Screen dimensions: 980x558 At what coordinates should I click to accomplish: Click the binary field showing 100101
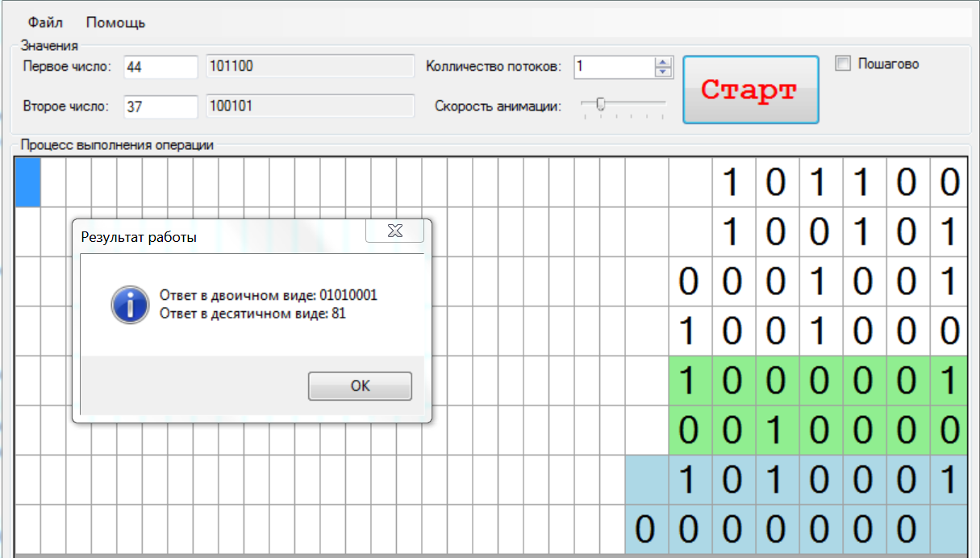pyautogui.click(x=310, y=106)
